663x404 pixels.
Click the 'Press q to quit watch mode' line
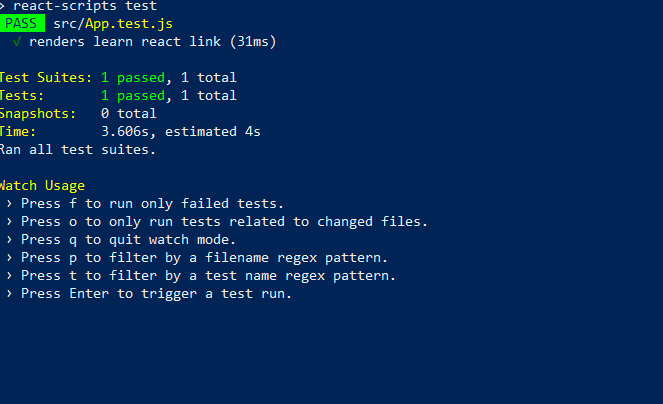click(x=128, y=239)
